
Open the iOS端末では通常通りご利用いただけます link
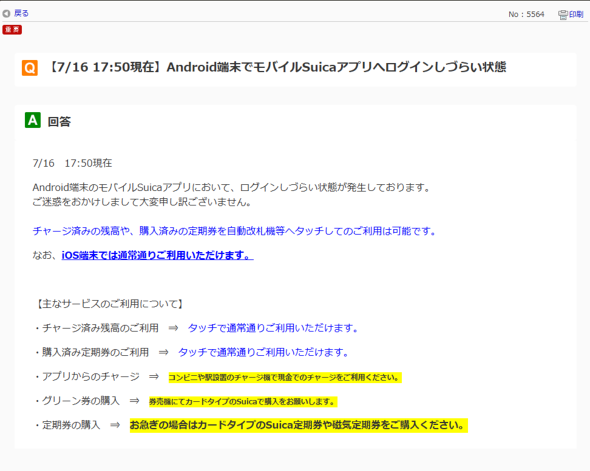point(157,255)
